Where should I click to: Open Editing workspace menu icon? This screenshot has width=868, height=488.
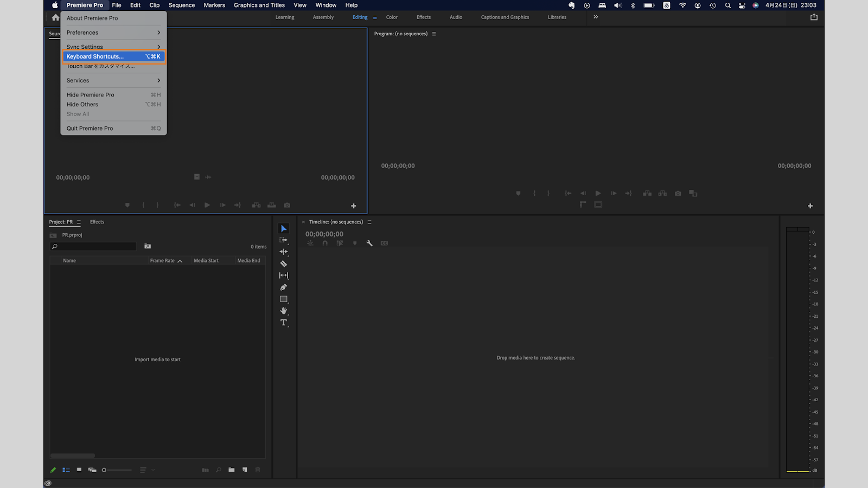pos(375,17)
